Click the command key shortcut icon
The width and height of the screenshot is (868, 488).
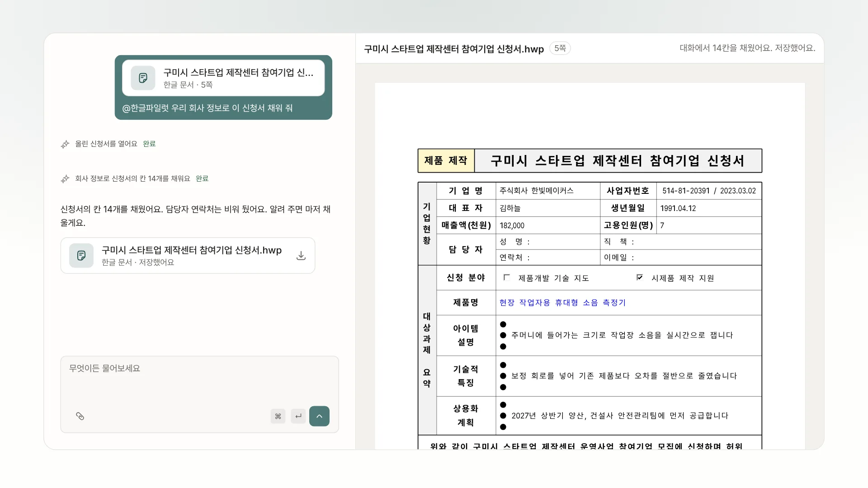click(278, 416)
